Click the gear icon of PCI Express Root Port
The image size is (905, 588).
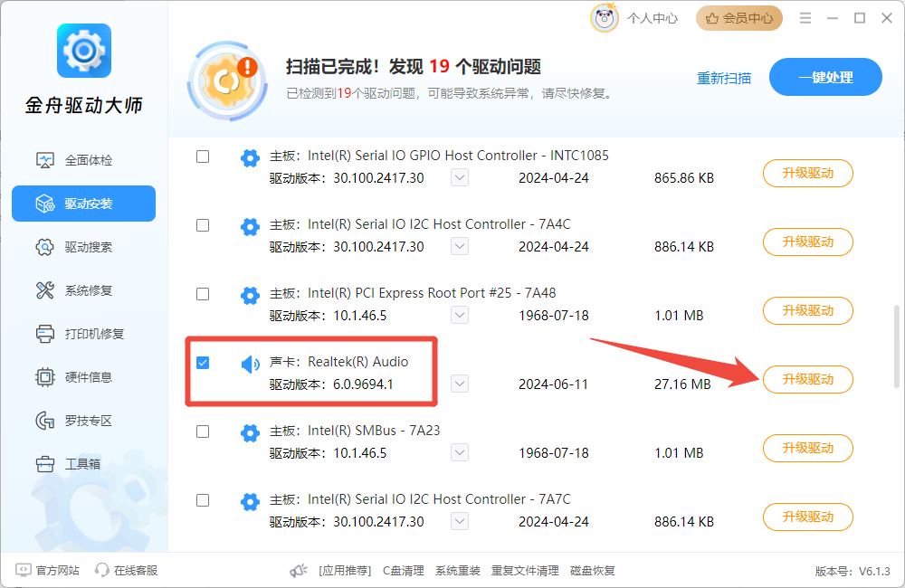[250, 295]
